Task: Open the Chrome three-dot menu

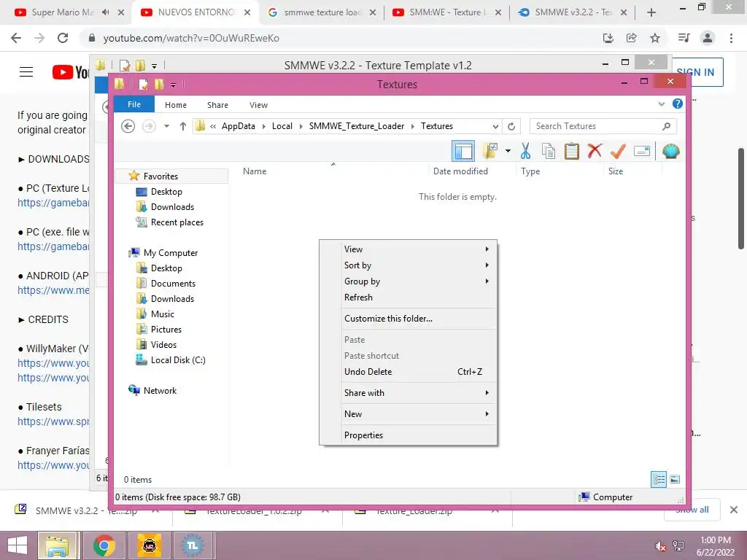Action: point(731,38)
